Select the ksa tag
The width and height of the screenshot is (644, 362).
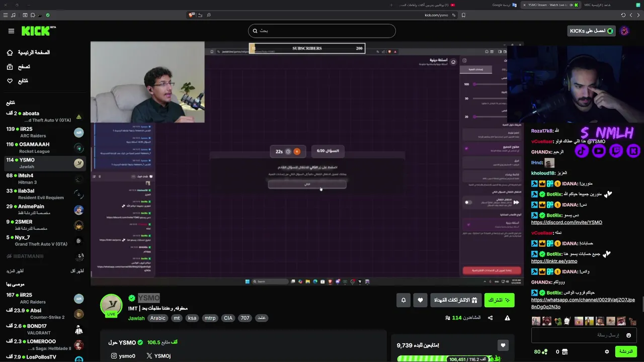(192, 318)
